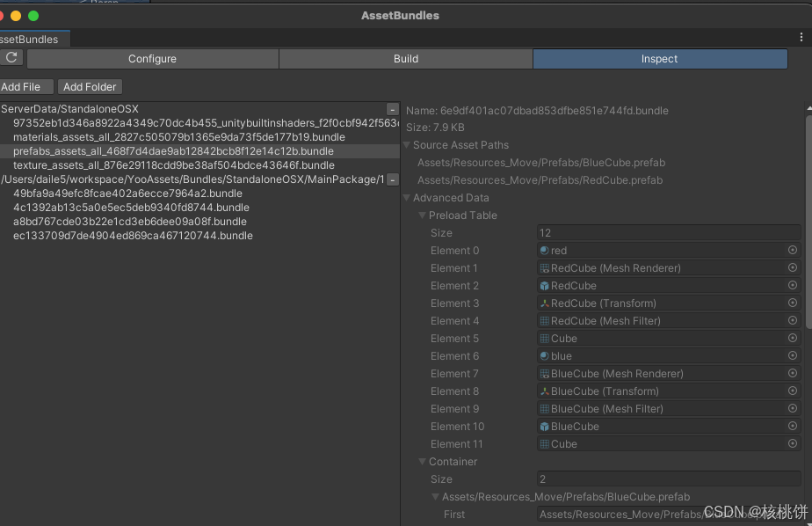The height and width of the screenshot is (526, 812).
Task: Click the Transform icon on Element 3
Action: tap(546, 303)
